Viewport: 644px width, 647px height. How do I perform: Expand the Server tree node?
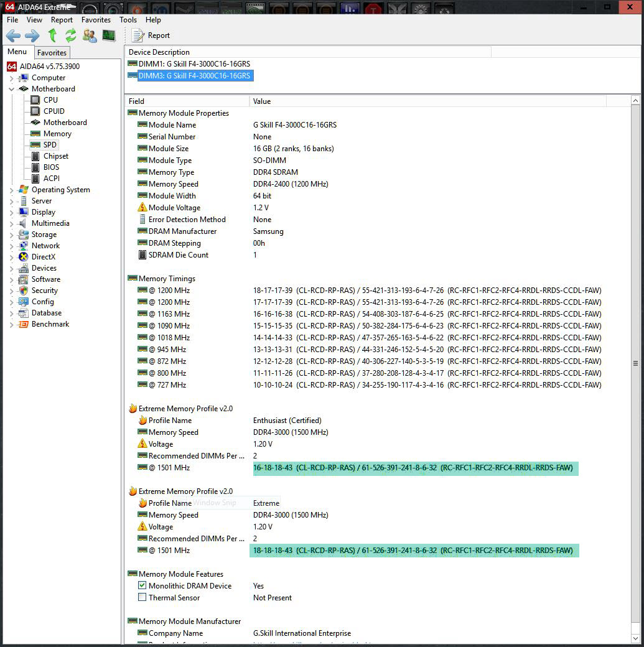12,202
